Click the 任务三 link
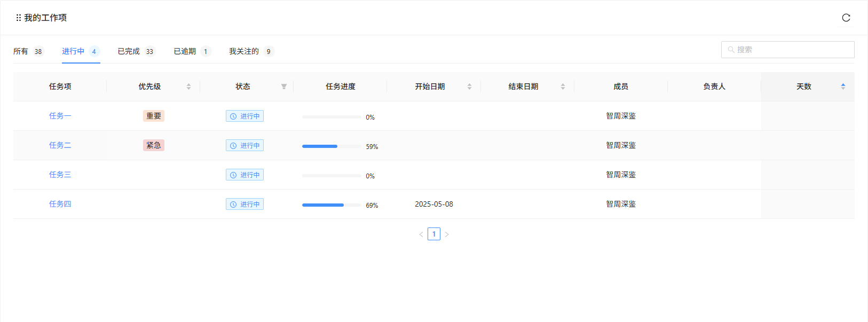 (x=60, y=175)
